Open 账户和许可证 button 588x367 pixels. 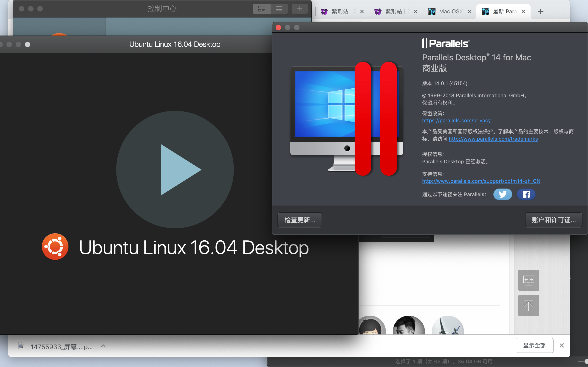coord(554,220)
